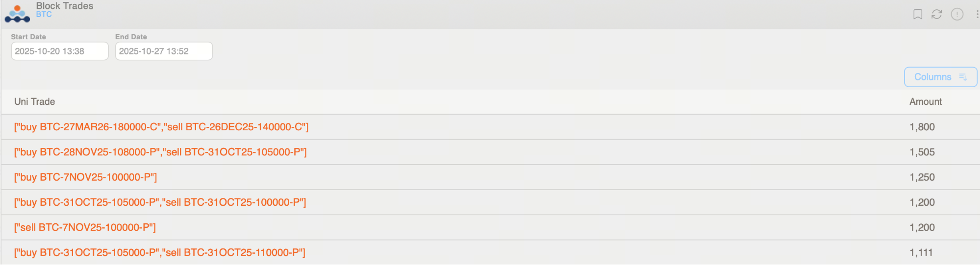
Task: Click the 1,800 amount cell
Action: click(x=922, y=127)
